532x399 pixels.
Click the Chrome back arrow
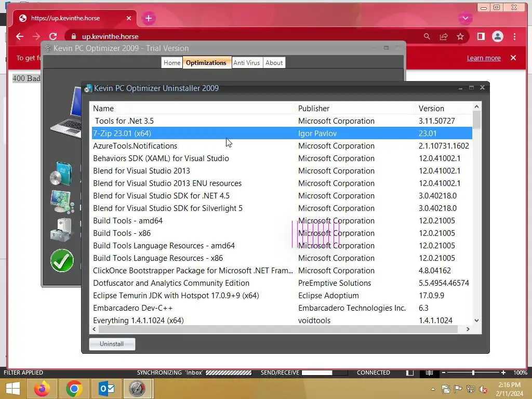tap(20, 36)
